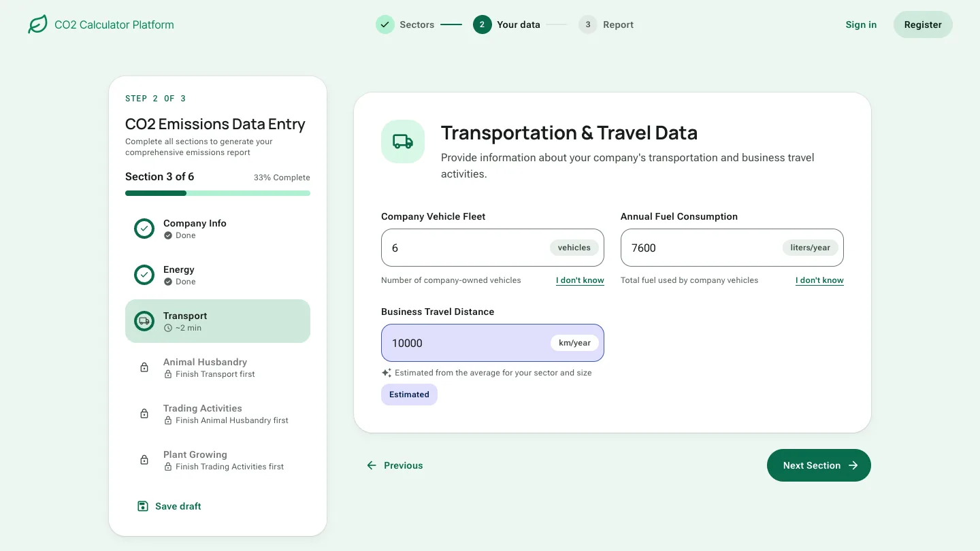The image size is (980, 551).
Task: Click the lock icon beside Trading Activities
Action: [x=144, y=414]
